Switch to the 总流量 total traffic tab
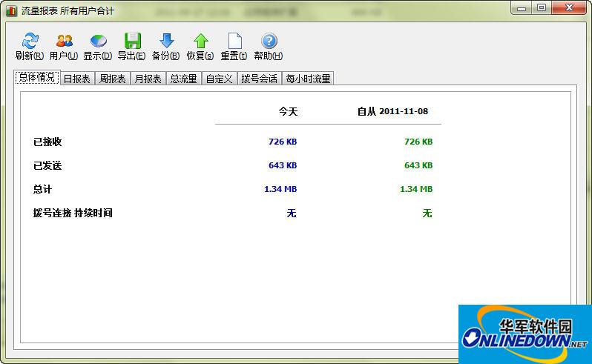Viewport: 592px width, 364px height. 183,79
